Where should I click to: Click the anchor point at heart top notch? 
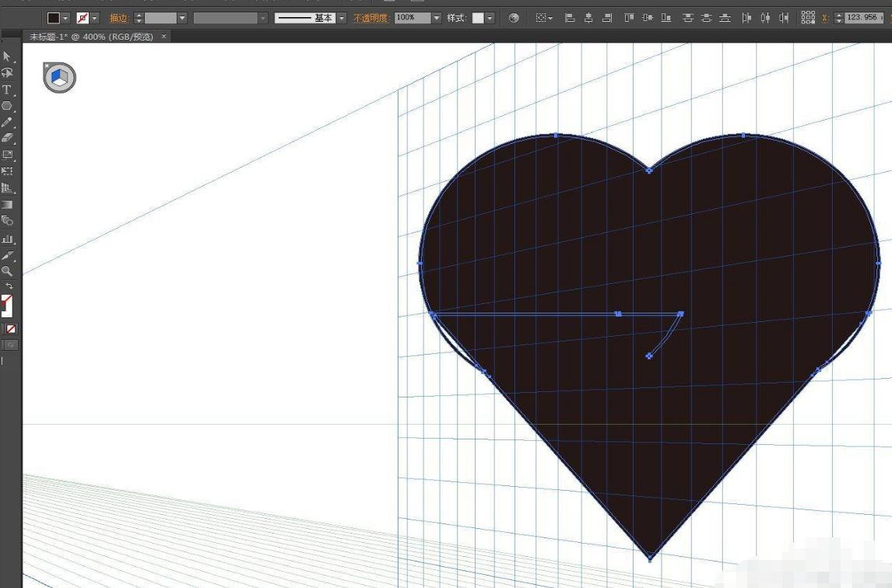tap(648, 170)
